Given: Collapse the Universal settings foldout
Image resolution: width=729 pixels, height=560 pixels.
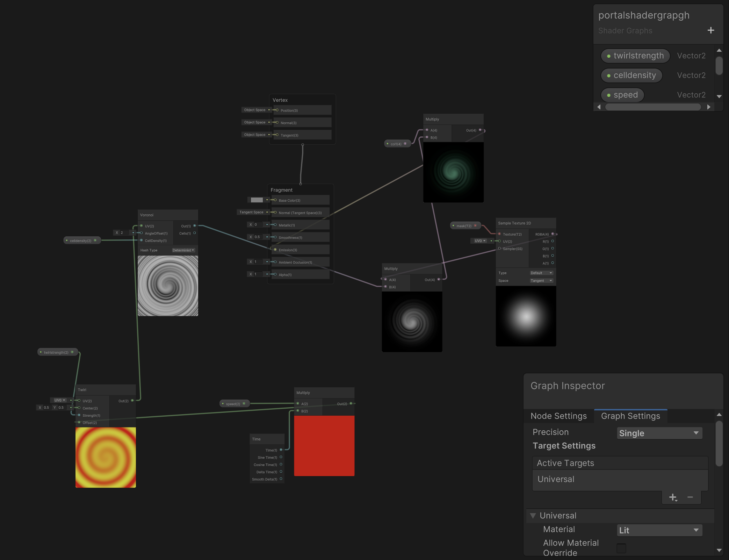Looking at the screenshot, I should pyautogui.click(x=533, y=516).
